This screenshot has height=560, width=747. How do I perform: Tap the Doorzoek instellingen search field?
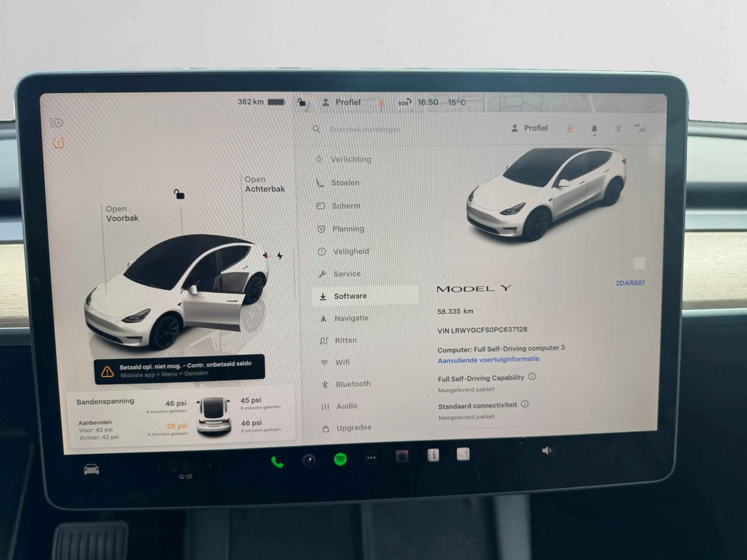[x=365, y=129]
